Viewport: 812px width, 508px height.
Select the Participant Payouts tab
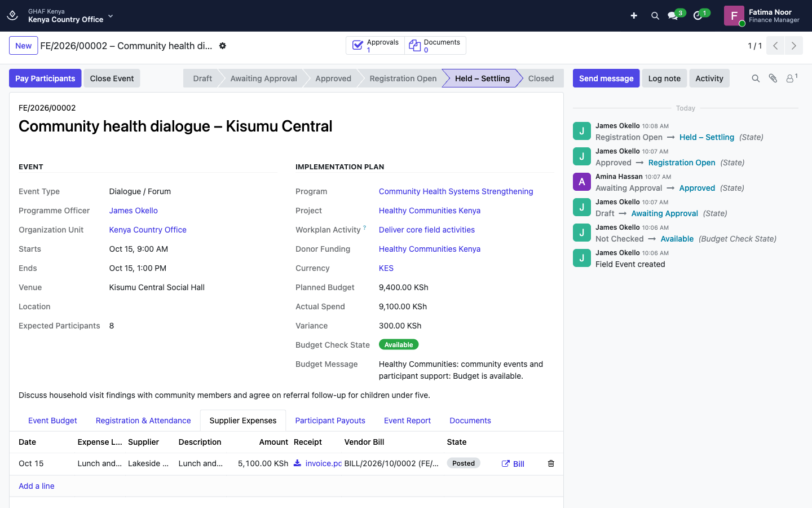pyautogui.click(x=330, y=421)
